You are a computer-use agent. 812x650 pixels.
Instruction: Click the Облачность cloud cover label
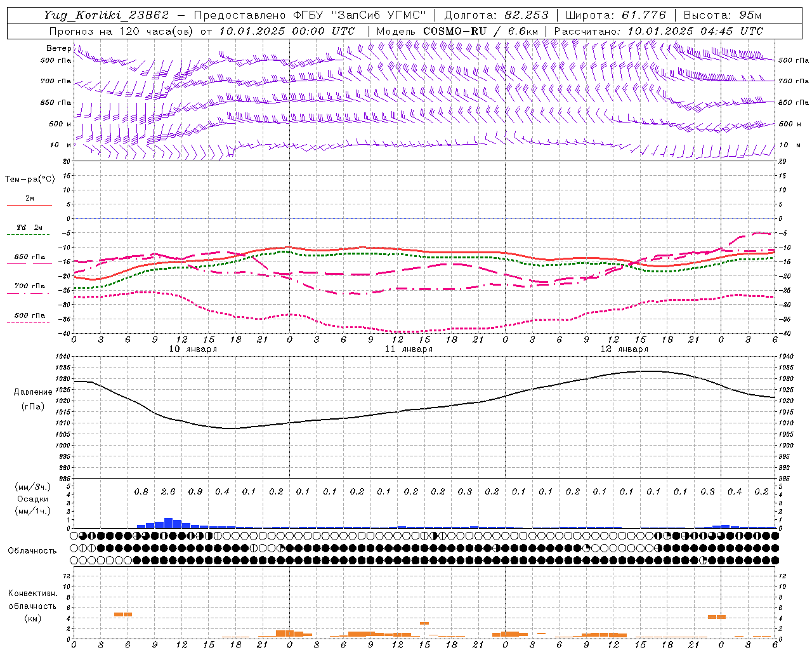click(x=32, y=550)
